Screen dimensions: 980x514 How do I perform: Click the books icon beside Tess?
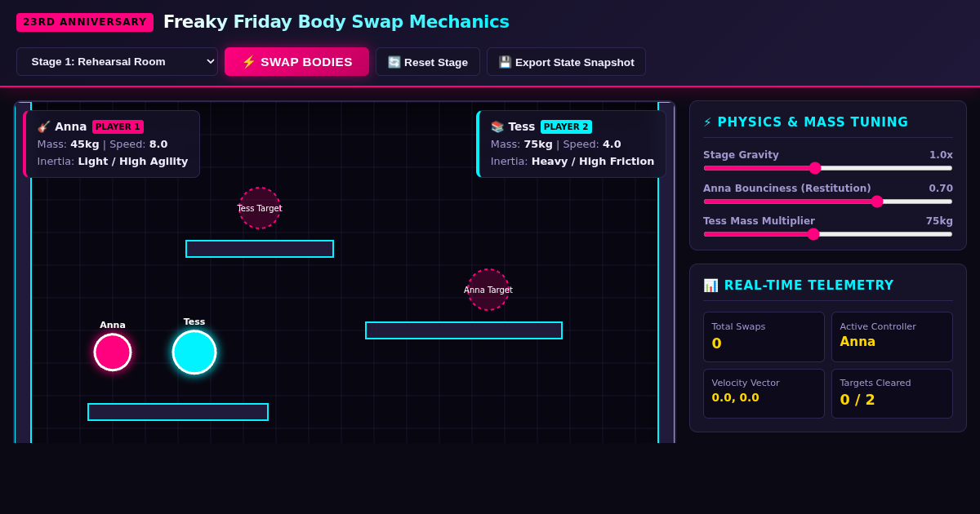click(497, 126)
